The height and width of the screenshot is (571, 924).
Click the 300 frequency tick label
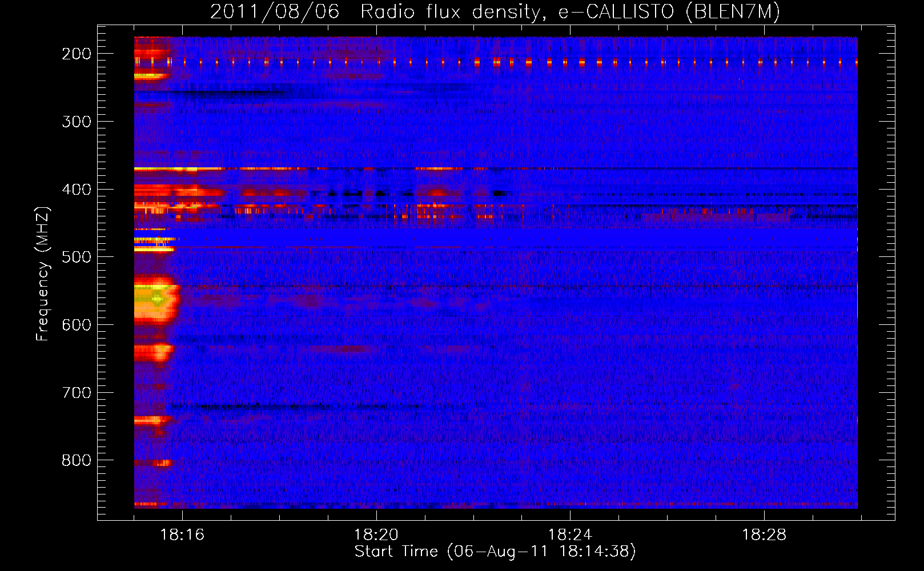(77, 122)
